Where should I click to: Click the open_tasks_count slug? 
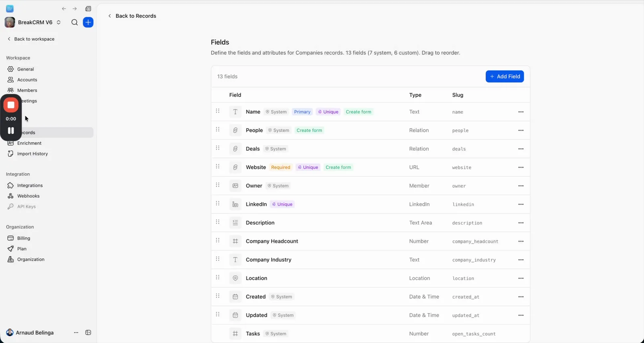pyautogui.click(x=474, y=334)
